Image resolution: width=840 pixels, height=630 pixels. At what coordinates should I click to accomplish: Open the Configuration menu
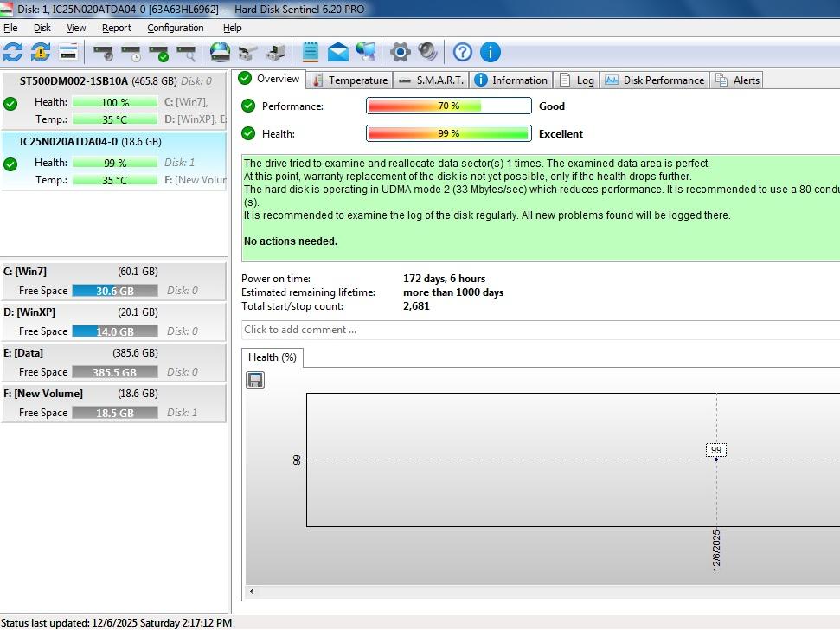coord(175,28)
